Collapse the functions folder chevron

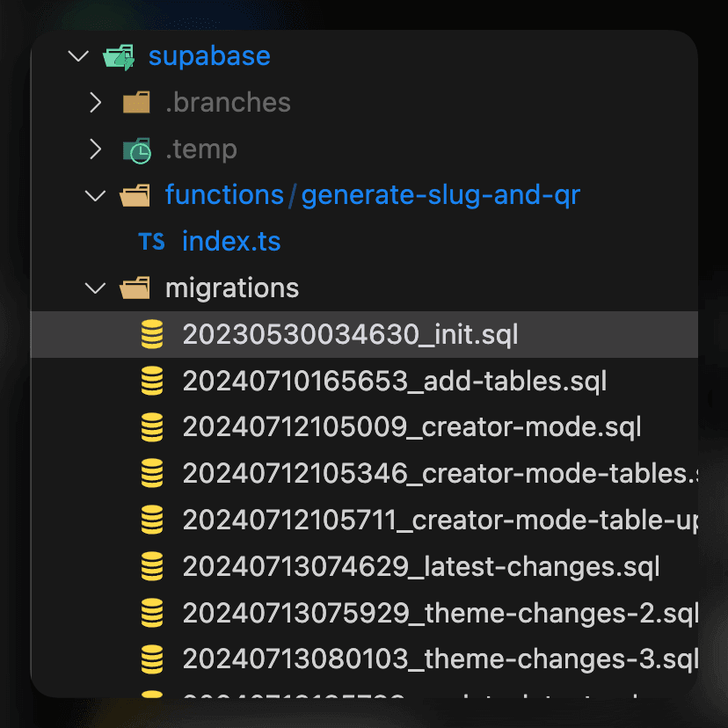click(96, 195)
